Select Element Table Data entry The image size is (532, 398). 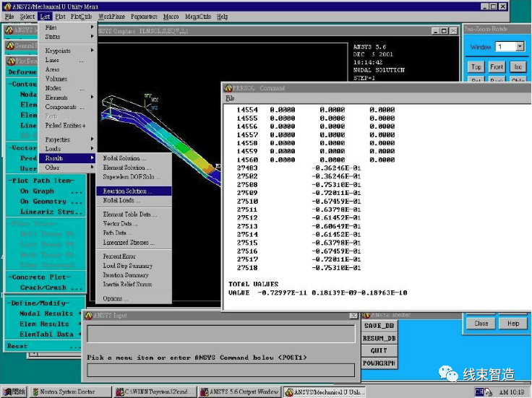[134, 215]
